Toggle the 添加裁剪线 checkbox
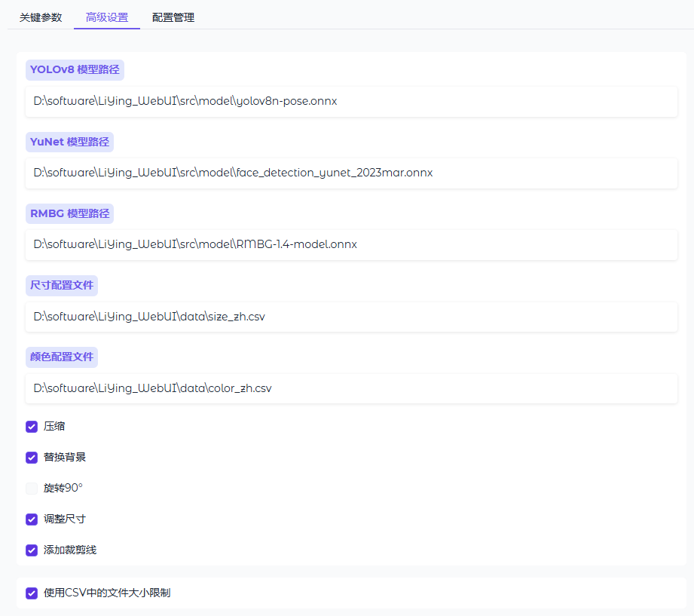This screenshot has width=694, height=616. click(x=32, y=550)
